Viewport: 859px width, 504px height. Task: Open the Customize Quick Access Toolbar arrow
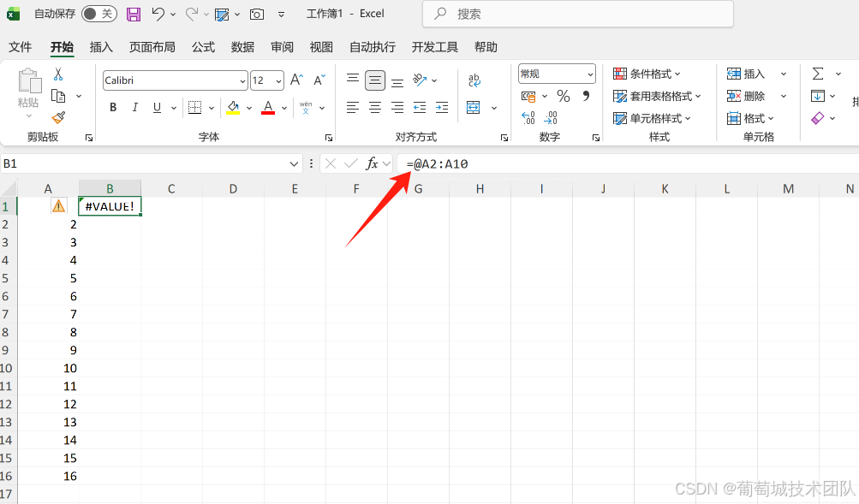tap(281, 15)
